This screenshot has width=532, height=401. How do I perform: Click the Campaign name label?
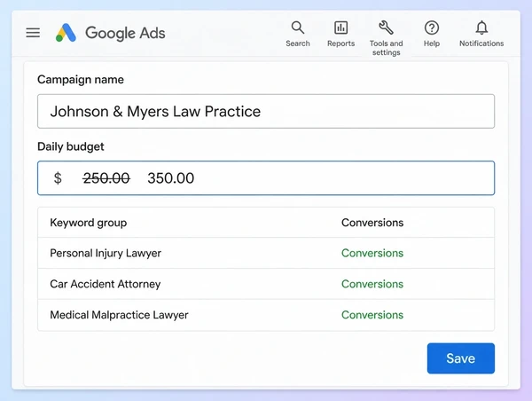[81, 80]
